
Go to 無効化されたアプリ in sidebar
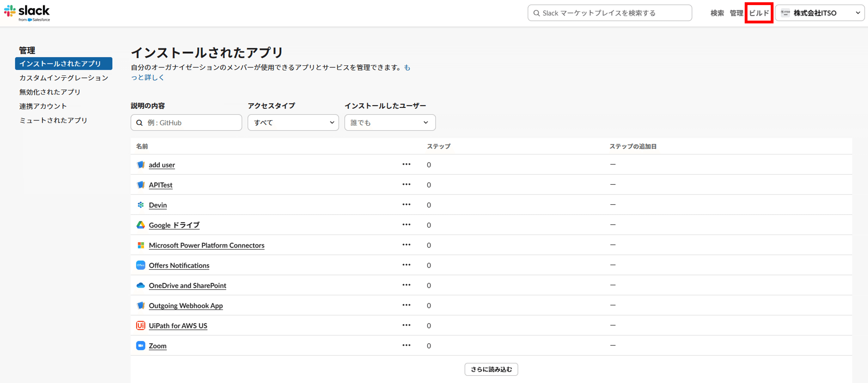(50, 92)
